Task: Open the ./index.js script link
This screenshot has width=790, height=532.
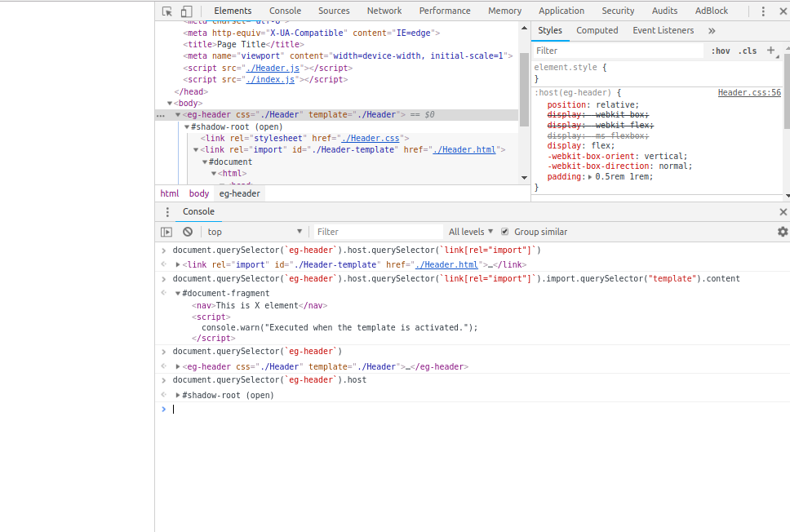Action: (x=270, y=80)
